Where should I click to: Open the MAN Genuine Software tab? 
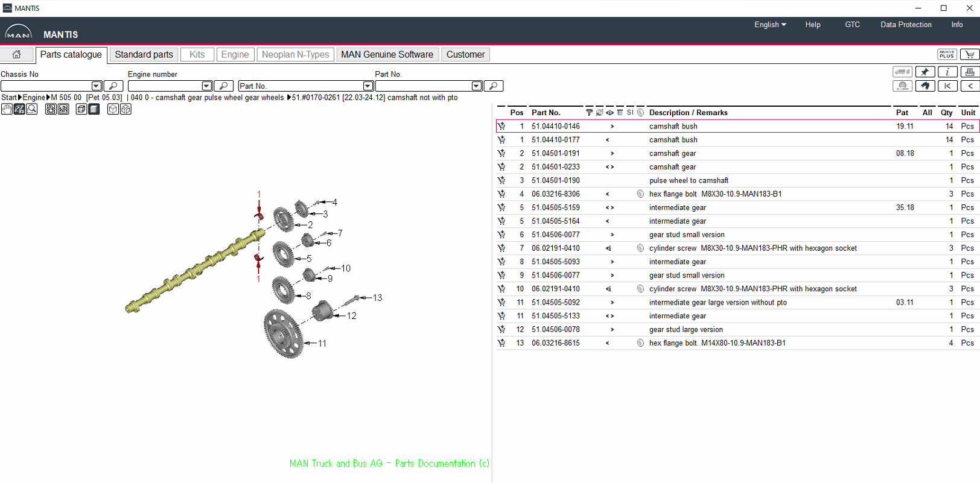click(387, 54)
